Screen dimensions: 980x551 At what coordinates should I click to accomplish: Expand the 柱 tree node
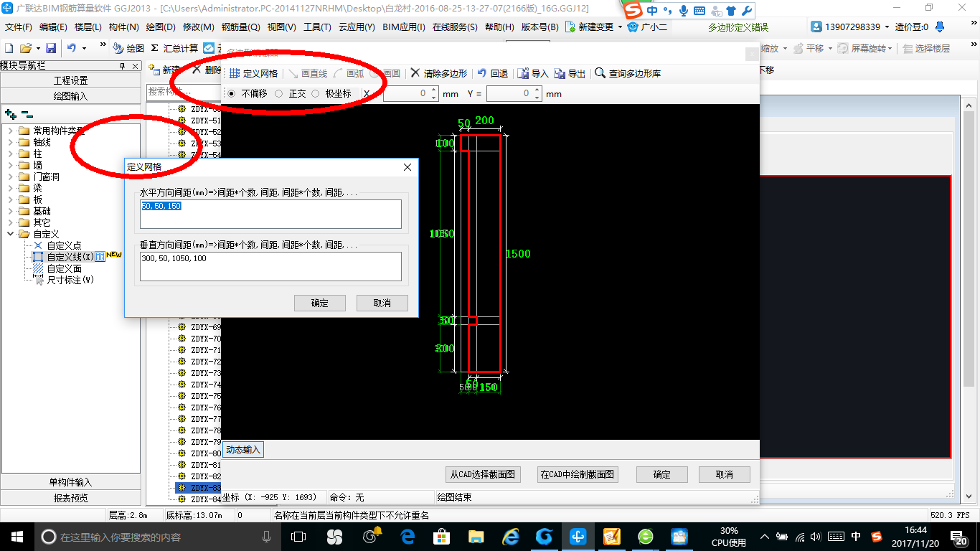point(10,154)
